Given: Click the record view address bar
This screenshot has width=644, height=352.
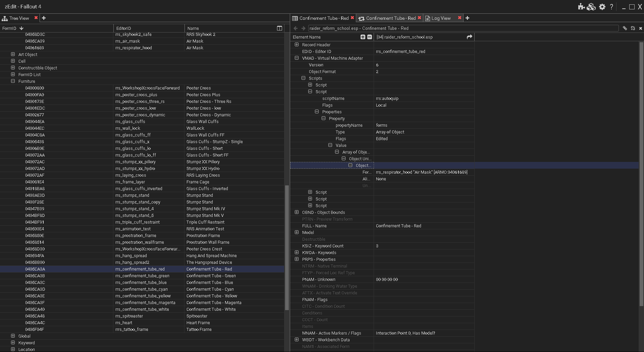Looking at the screenshot, I should (463, 28).
